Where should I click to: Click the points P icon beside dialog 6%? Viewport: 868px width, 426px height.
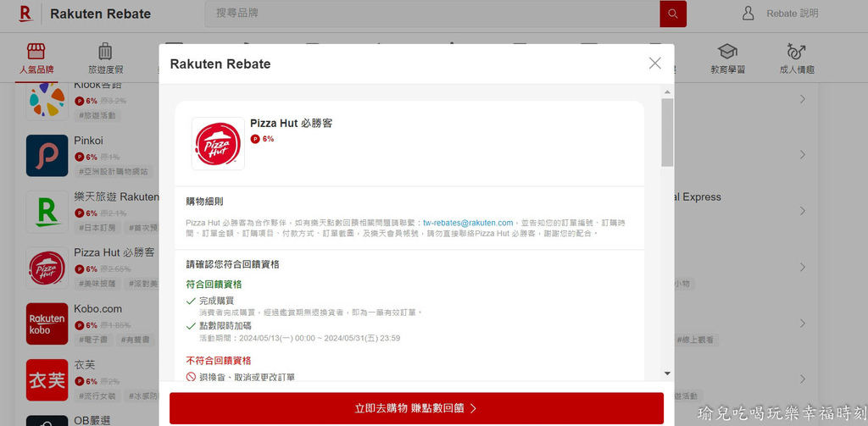click(x=255, y=139)
